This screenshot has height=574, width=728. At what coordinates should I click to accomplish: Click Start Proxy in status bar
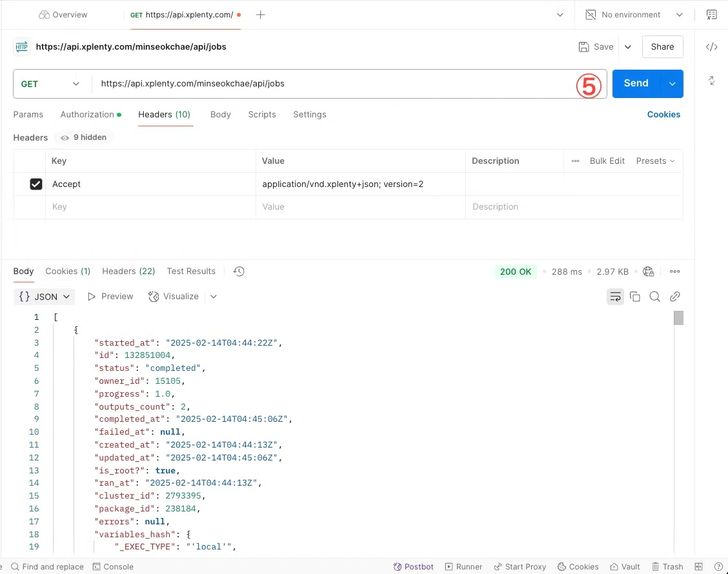point(520,566)
